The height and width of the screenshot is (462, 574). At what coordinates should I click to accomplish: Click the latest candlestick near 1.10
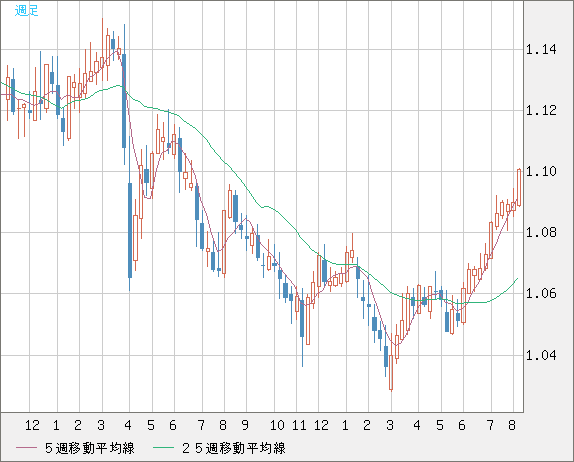pos(519,187)
